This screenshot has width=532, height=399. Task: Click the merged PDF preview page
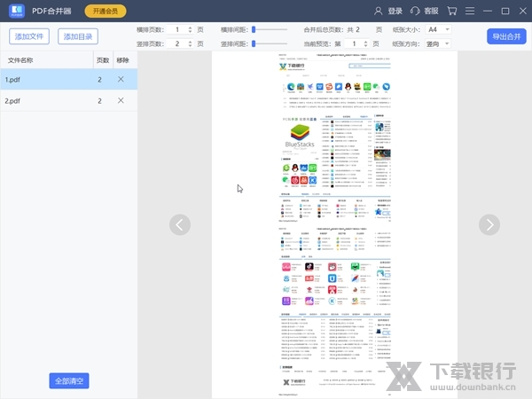click(334, 224)
